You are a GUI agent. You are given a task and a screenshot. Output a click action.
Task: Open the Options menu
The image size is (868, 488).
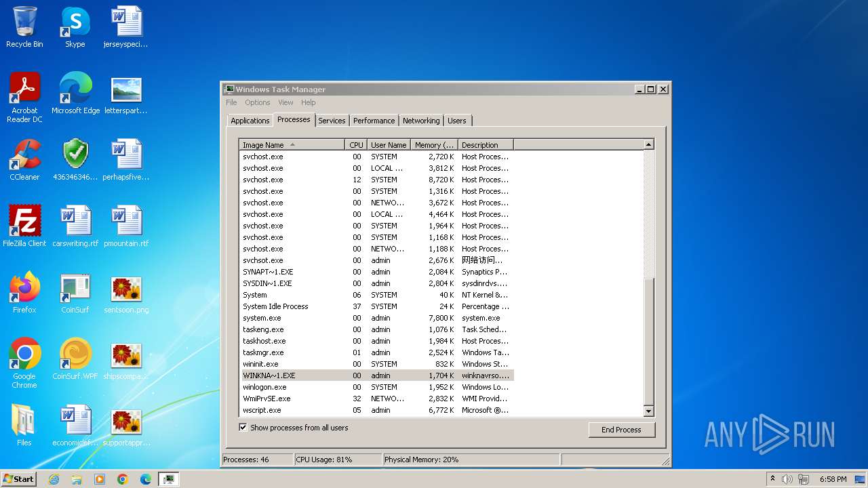pyautogui.click(x=258, y=102)
